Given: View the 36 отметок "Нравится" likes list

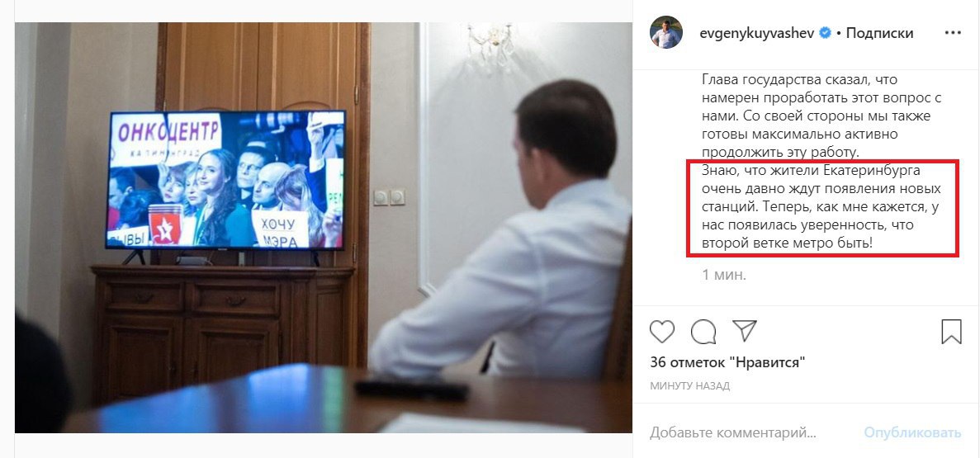Looking at the screenshot, I should (x=727, y=361).
